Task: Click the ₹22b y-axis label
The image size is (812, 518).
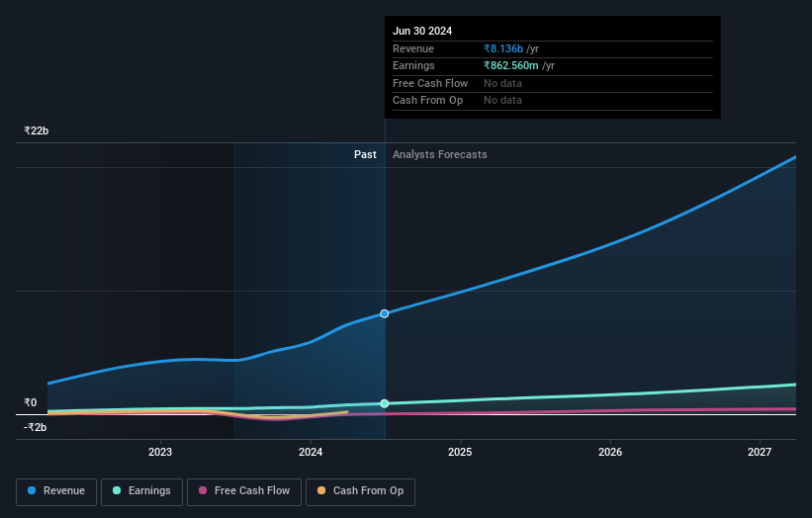Action: click(37, 130)
